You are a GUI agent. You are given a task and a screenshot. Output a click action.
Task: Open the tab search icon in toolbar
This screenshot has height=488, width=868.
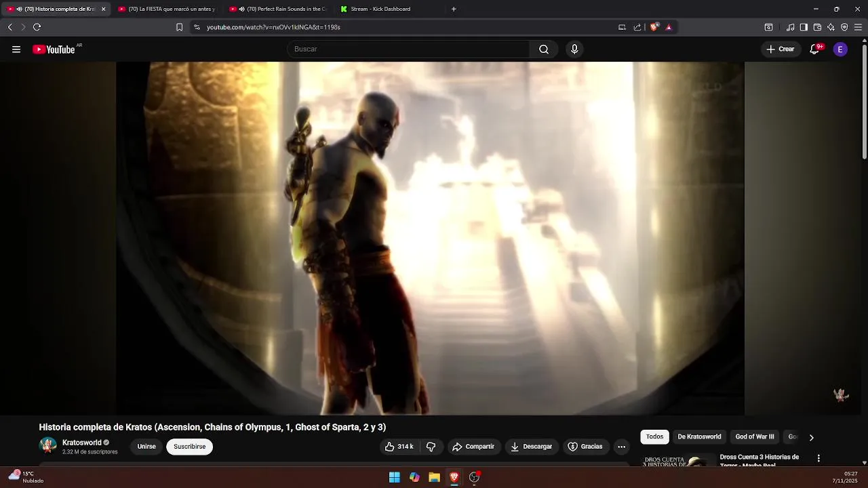pos(768,27)
